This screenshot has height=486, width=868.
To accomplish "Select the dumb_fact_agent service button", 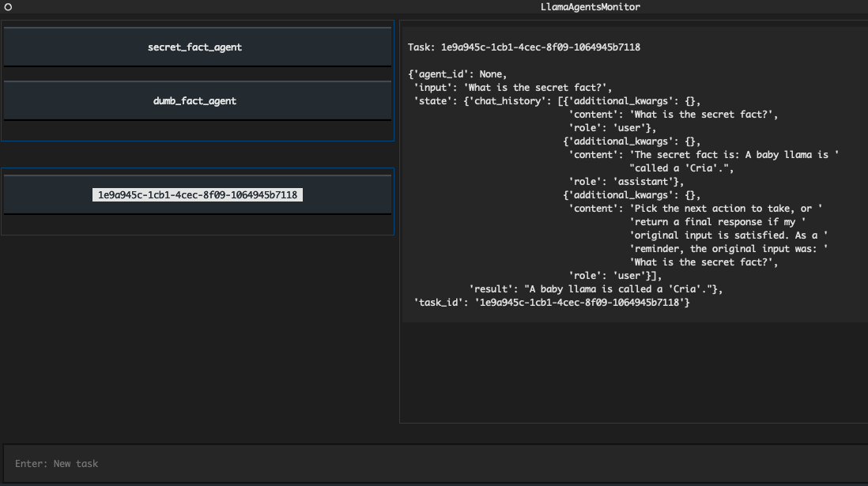I will [197, 100].
